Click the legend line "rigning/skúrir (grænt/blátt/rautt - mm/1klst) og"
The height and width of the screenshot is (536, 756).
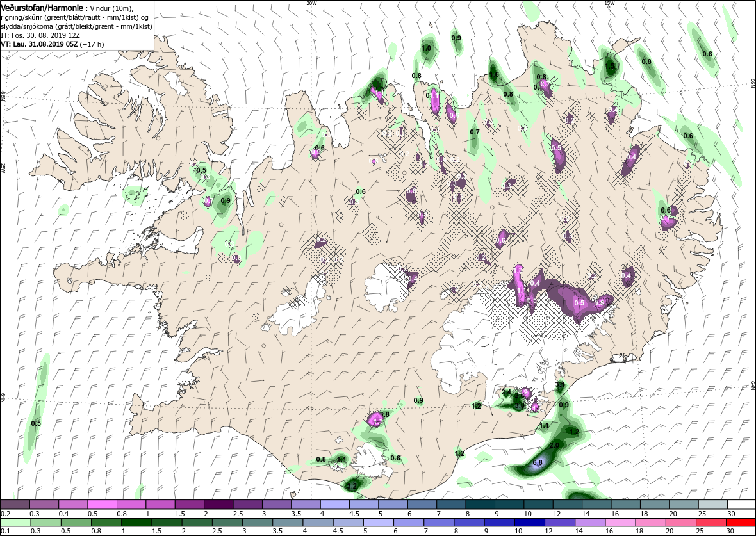tap(75, 18)
